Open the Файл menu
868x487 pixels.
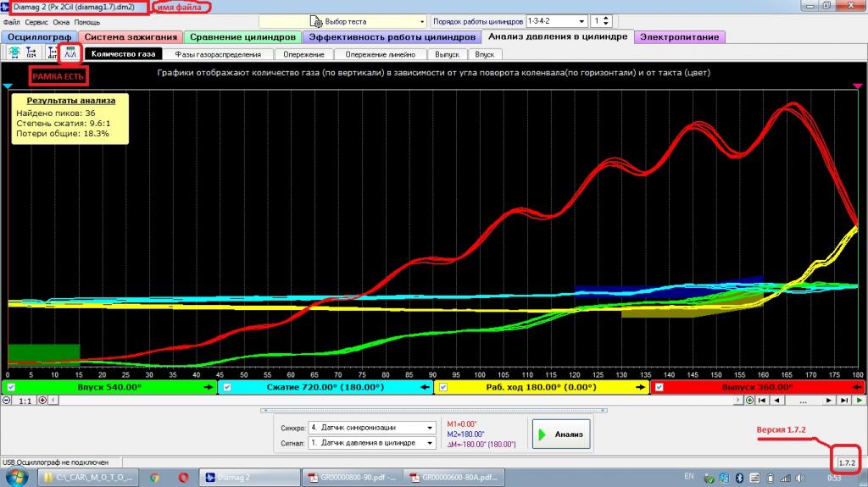(12, 22)
